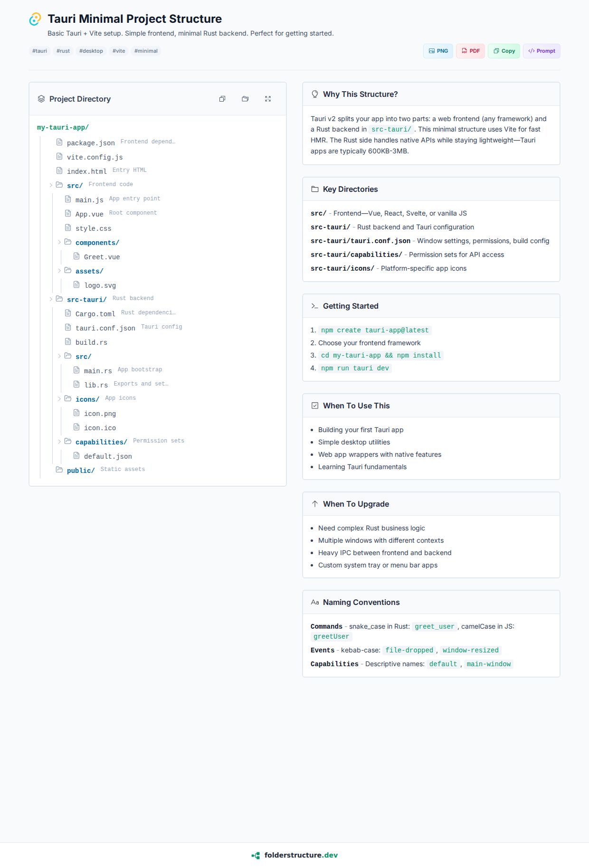The height and width of the screenshot is (868, 589).
Task: Select main.rs in the directory tree
Action: pos(98,370)
